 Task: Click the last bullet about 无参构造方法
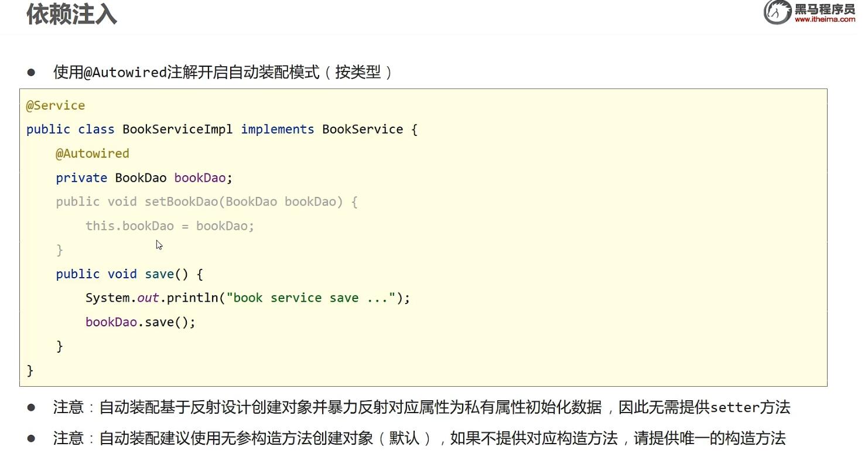[31, 438]
